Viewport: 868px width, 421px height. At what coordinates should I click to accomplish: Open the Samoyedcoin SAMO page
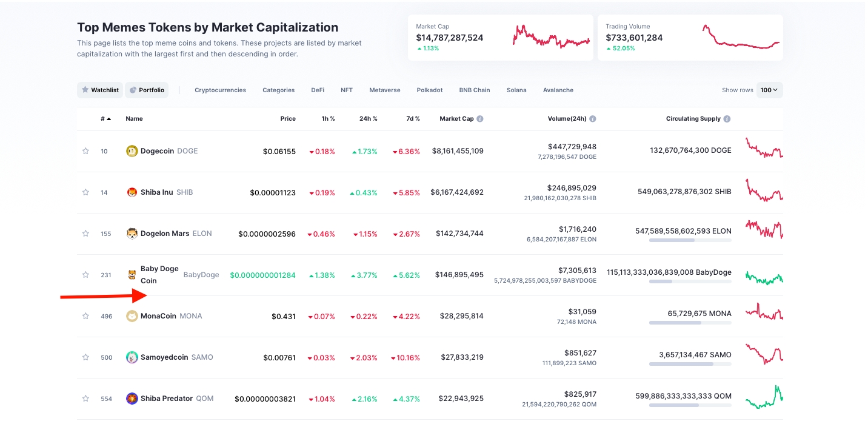click(x=177, y=357)
